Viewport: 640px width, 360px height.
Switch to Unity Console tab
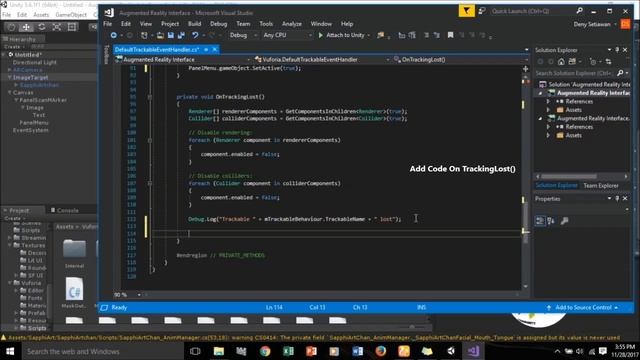click(x=65, y=210)
